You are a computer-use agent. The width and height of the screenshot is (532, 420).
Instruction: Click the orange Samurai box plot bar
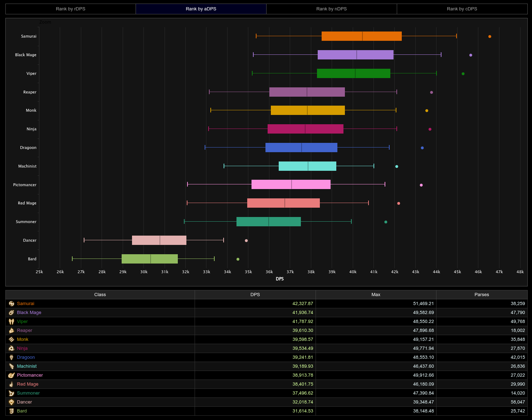362,36
